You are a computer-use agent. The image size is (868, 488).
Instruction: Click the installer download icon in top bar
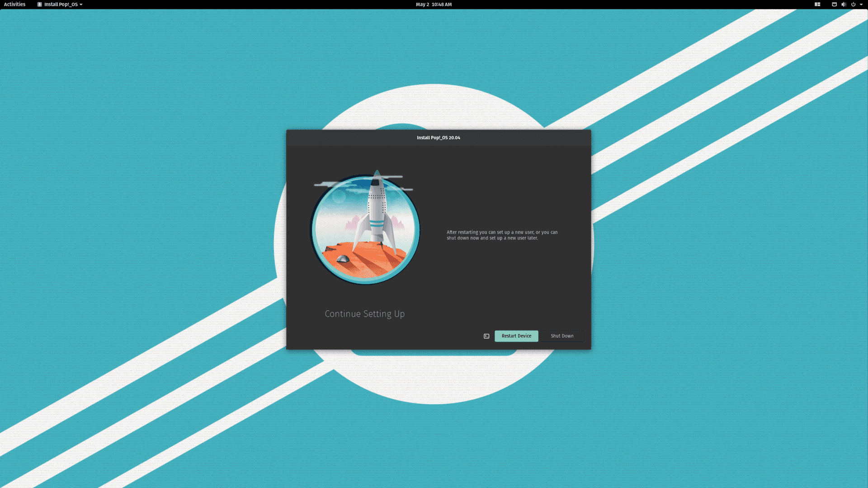coord(40,5)
